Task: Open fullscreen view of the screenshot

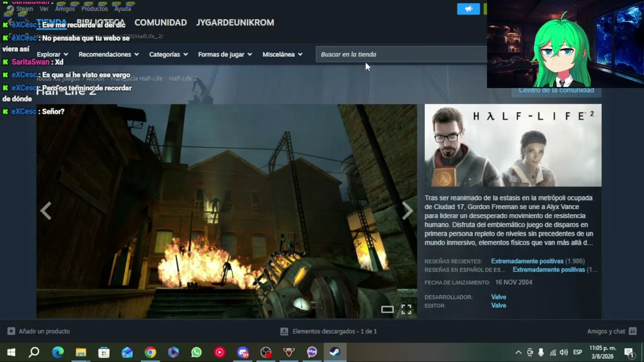Action: [406, 310]
